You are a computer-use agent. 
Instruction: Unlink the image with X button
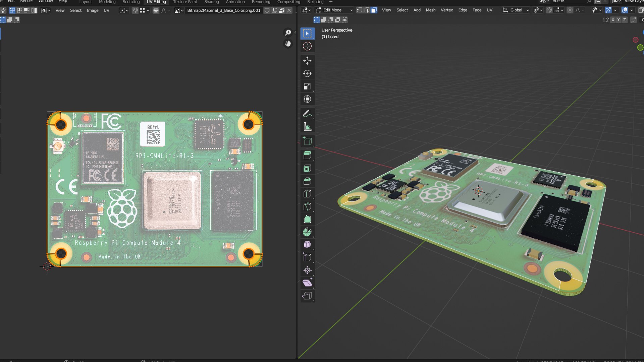point(289,10)
